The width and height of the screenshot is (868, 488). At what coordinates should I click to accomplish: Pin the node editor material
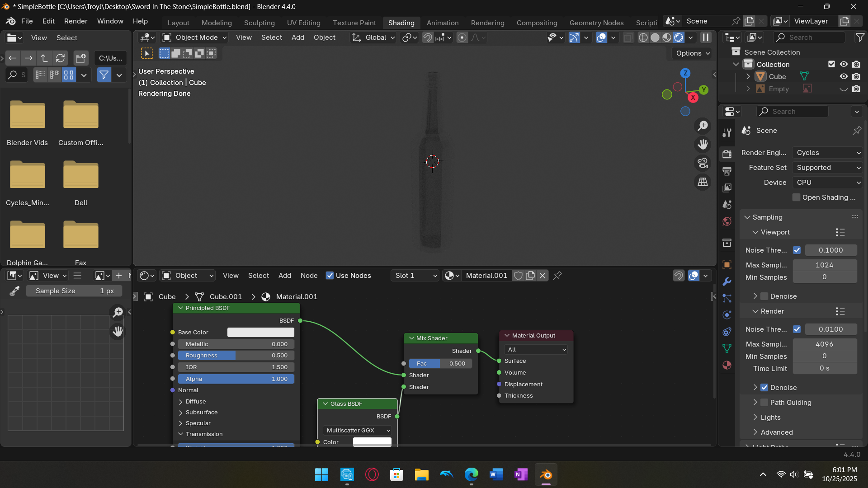pyautogui.click(x=557, y=276)
